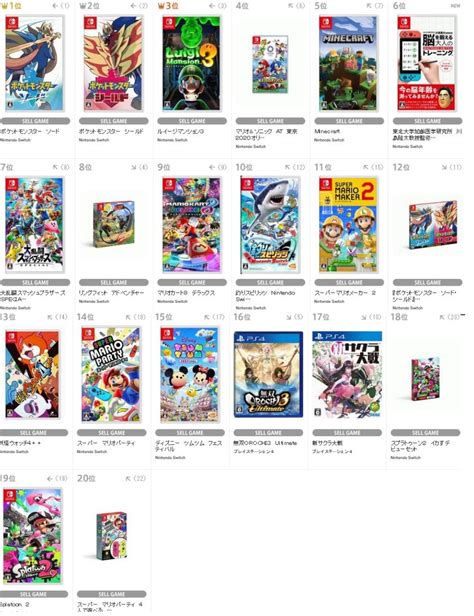
Task: Click SELL GAME under Pokemon Sword
Action: tap(35, 121)
